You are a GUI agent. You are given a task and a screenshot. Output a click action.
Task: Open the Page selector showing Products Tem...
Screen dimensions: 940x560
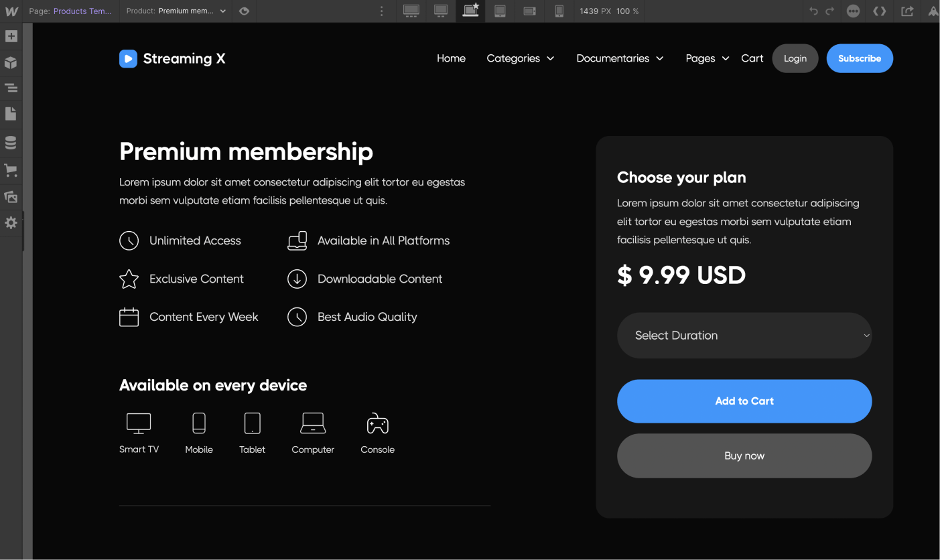pos(82,11)
